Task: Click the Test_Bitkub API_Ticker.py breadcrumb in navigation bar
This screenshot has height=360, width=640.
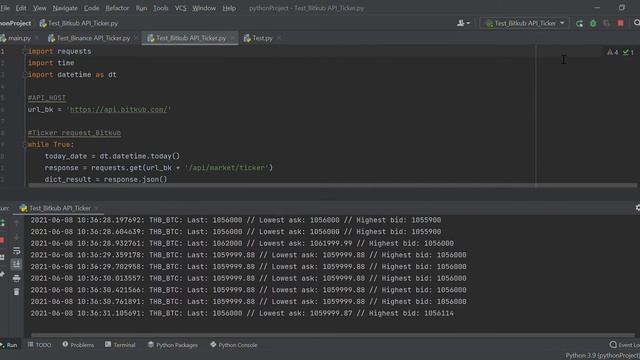Action: coord(79,23)
